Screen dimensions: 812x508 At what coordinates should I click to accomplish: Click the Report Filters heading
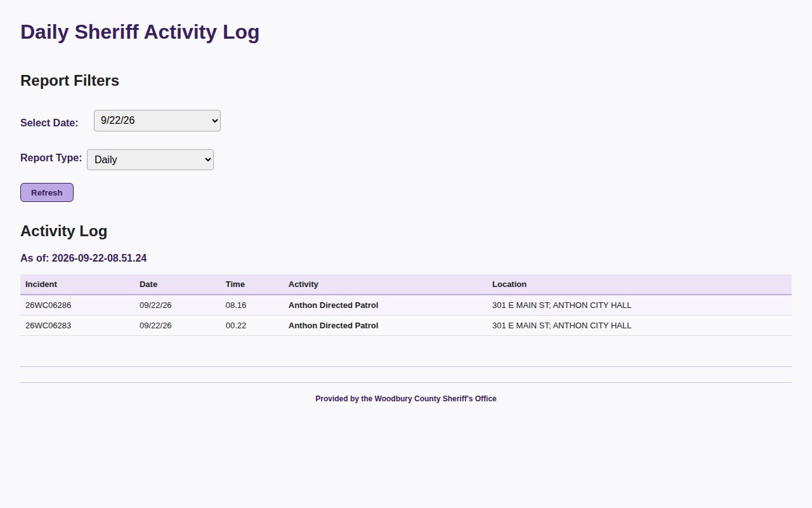pos(70,81)
